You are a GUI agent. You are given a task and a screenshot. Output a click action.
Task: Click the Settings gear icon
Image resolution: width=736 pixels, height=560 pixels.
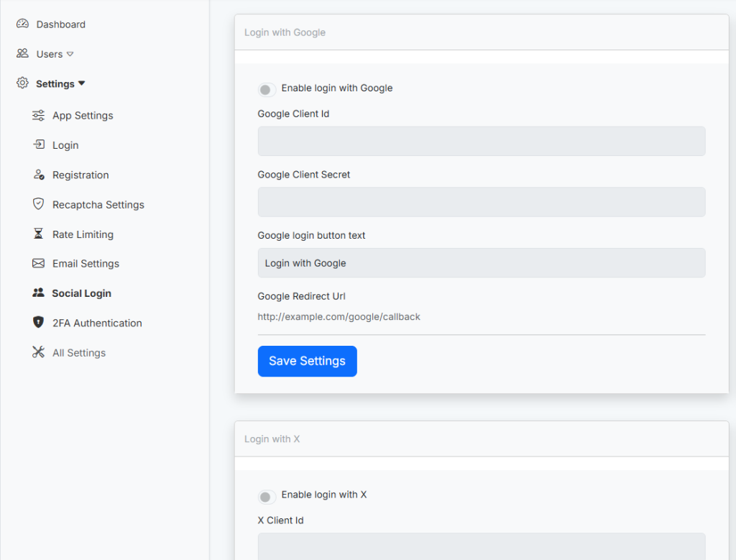pyautogui.click(x=22, y=83)
